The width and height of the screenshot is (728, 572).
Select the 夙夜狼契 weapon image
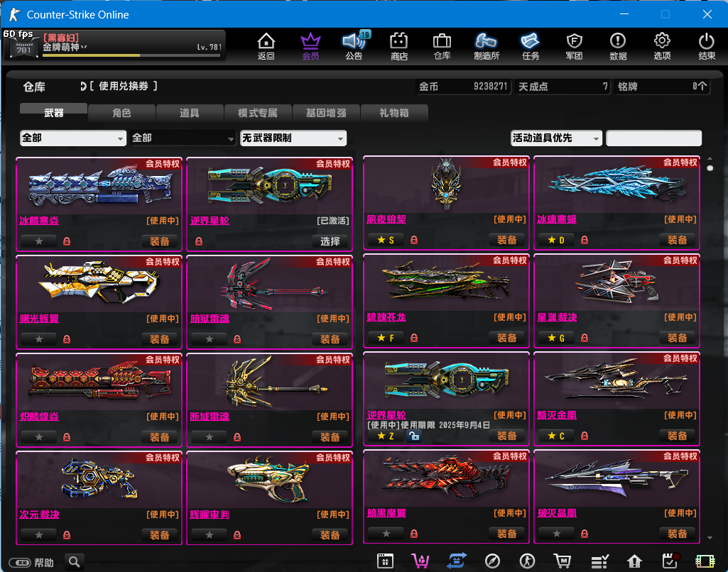point(446,185)
